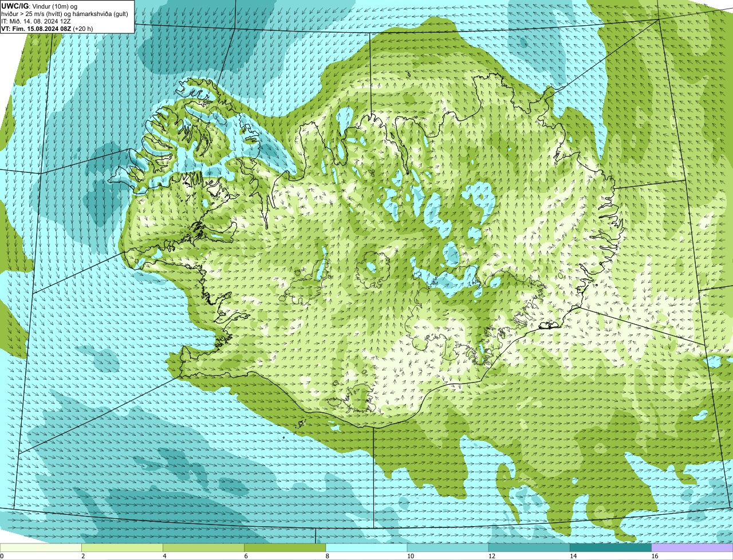
Task: Click the legend scale label '4'
Action: (x=164, y=556)
